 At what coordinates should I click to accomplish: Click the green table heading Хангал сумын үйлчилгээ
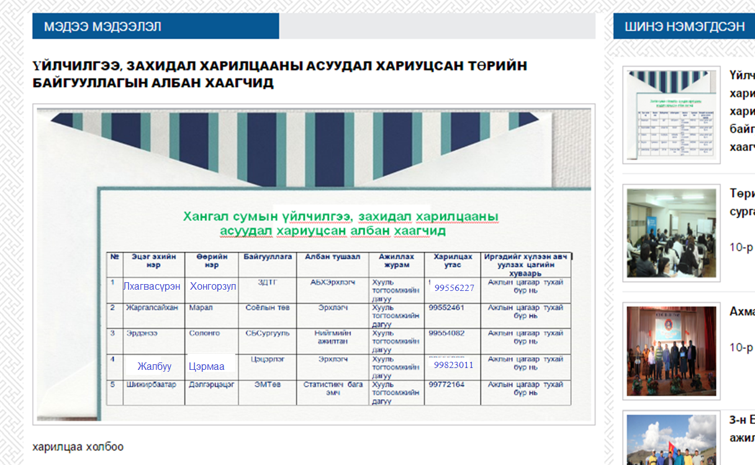[340, 223]
